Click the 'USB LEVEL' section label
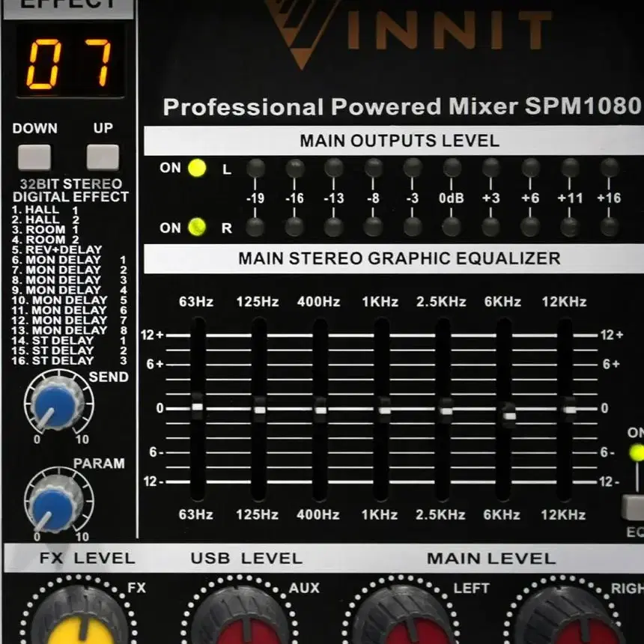The width and height of the screenshot is (644, 644). [x=246, y=558]
